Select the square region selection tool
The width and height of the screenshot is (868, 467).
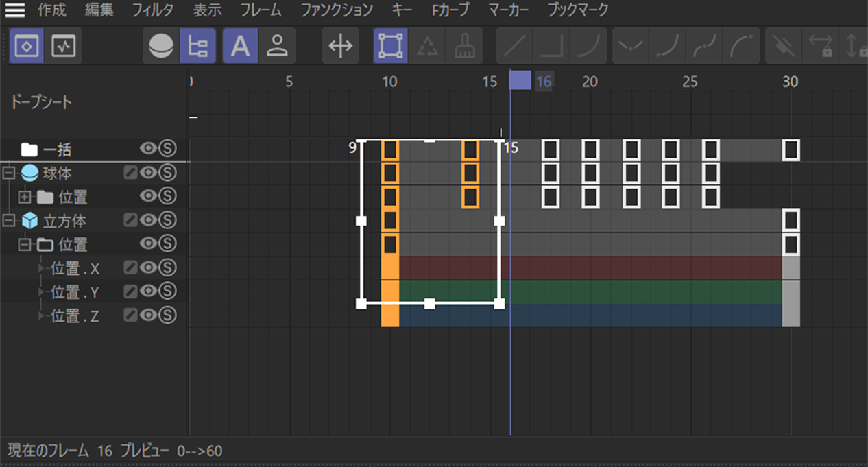tap(391, 46)
